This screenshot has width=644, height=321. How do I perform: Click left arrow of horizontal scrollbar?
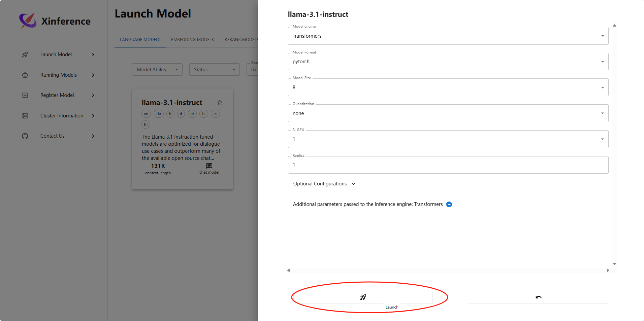[288, 271]
